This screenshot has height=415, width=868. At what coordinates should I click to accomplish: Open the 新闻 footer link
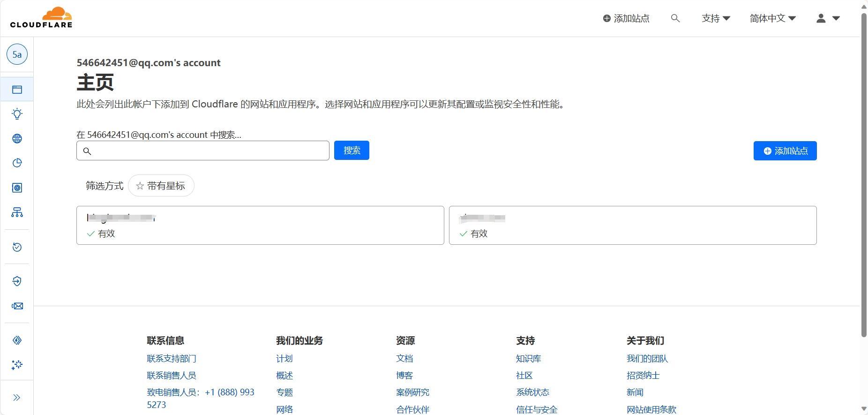(635, 392)
